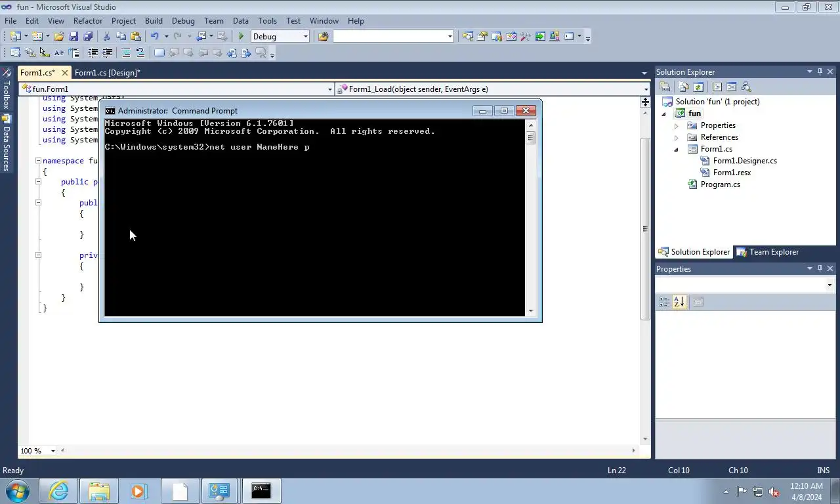
Task: Click the Properties Window toolbar icon
Action: click(482, 37)
